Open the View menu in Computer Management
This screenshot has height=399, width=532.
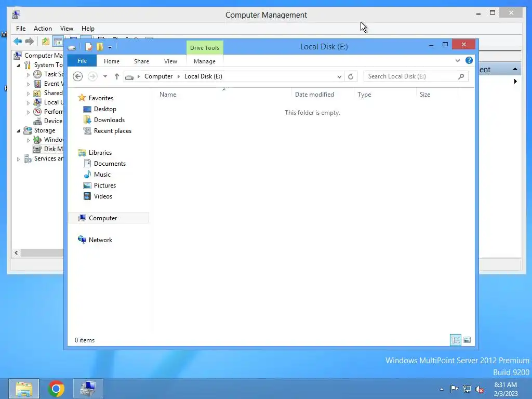67,29
